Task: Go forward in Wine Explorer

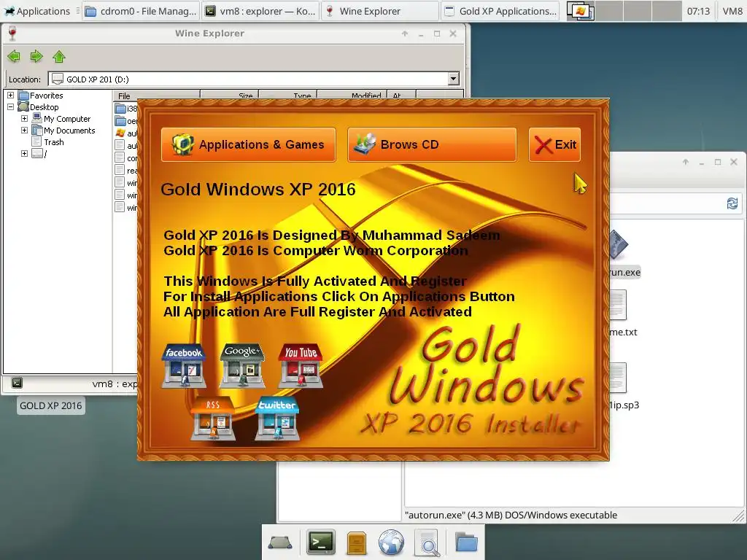Action: click(x=36, y=57)
